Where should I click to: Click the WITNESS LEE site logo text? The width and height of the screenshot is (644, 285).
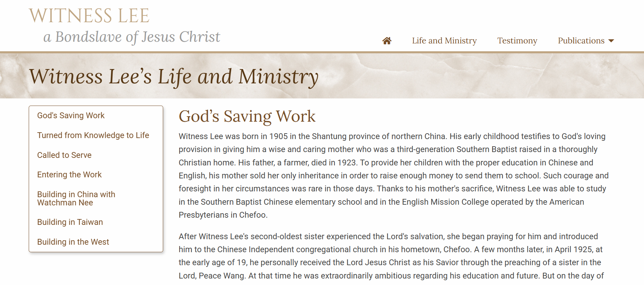coord(89,16)
